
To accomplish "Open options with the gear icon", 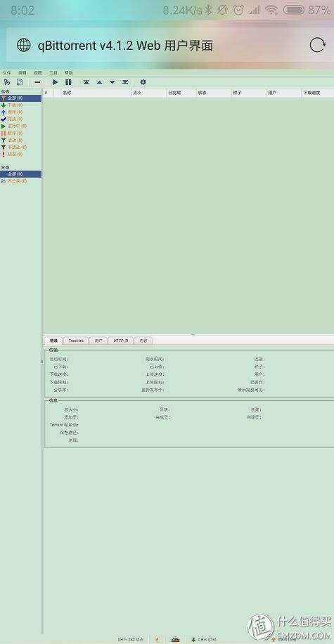I will point(143,82).
